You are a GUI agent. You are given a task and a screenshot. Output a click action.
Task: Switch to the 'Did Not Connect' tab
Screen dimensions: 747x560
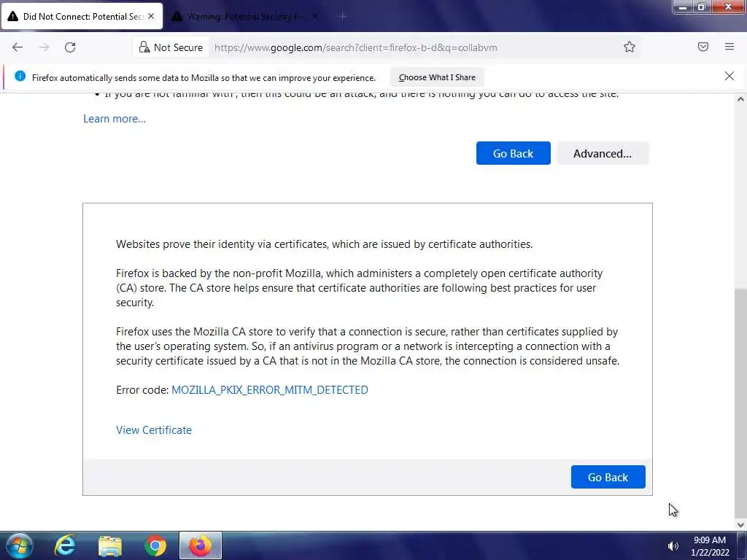(82, 16)
